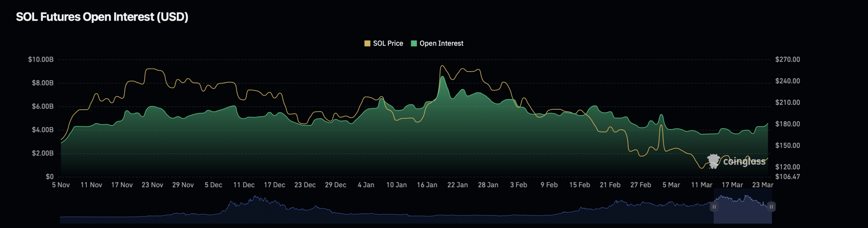Click the 22 Jan date label

pyautogui.click(x=457, y=185)
